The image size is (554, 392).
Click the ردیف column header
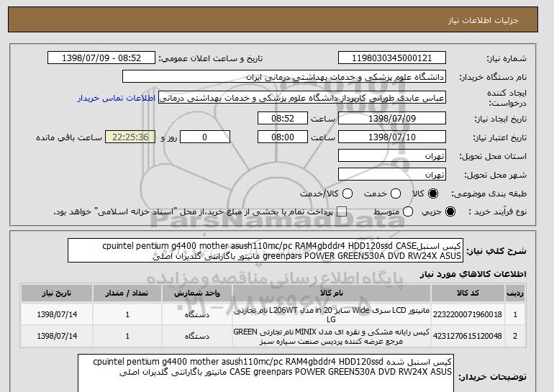click(x=515, y=293)
